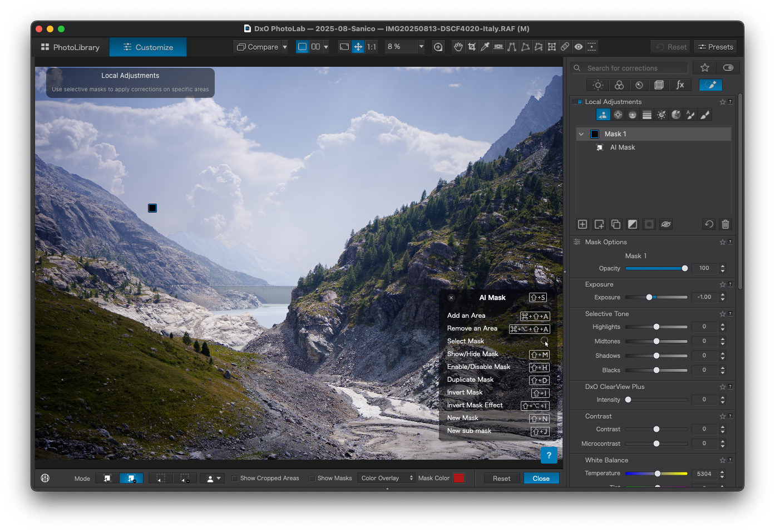Open the Presets button
This screenshot has width=775, height=532.
click(715, 47)
